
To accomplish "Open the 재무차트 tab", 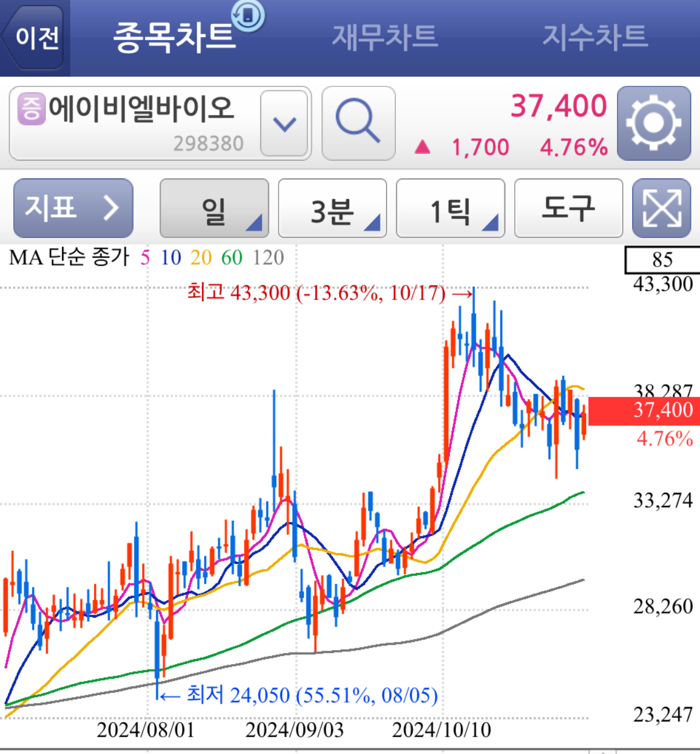I will [385, 37].
